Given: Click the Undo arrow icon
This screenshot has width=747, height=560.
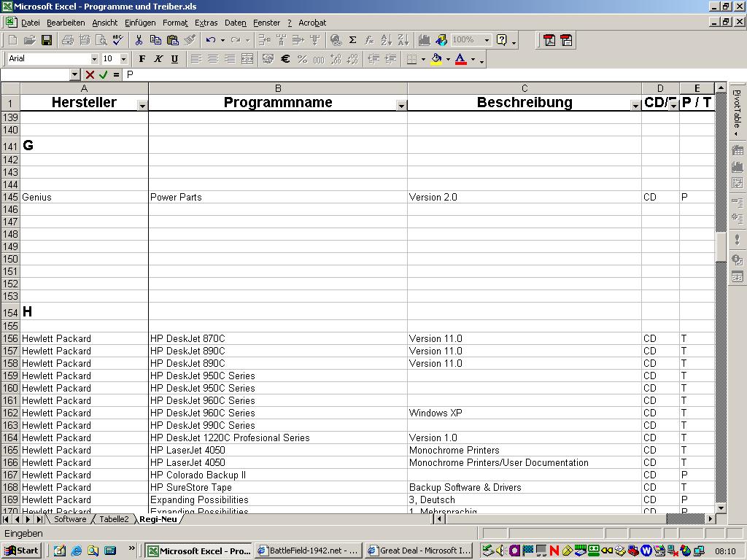Looking at the screenshot, I should click(211, 41).
